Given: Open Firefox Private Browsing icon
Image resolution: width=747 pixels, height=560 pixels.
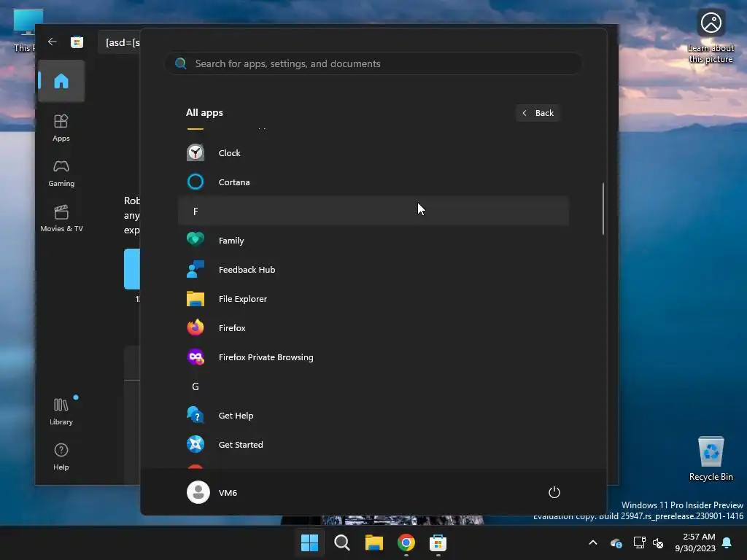Looking at the screenshot, I should (196, 357).
